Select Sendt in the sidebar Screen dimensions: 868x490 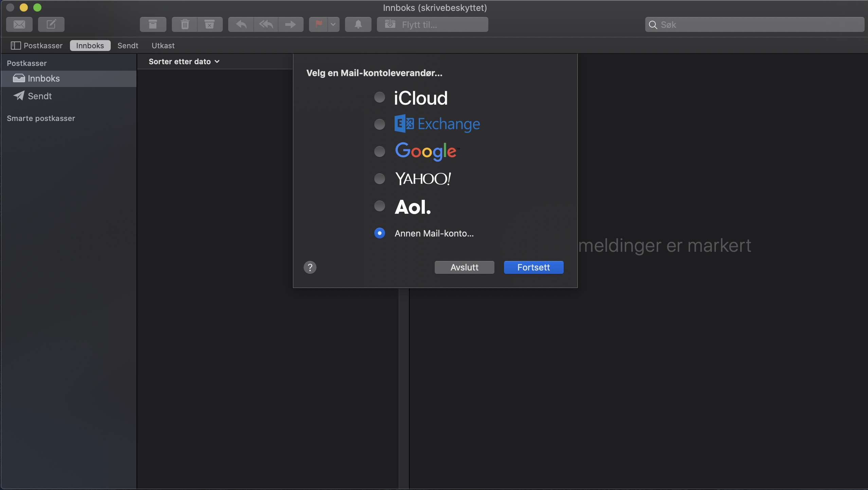69,96
